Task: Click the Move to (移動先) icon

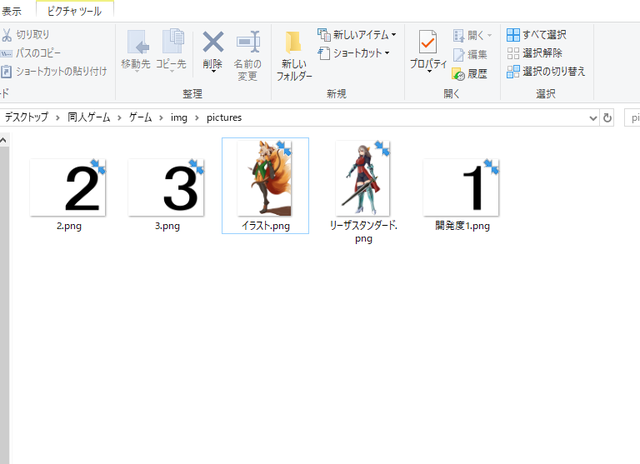Action: 137,42
